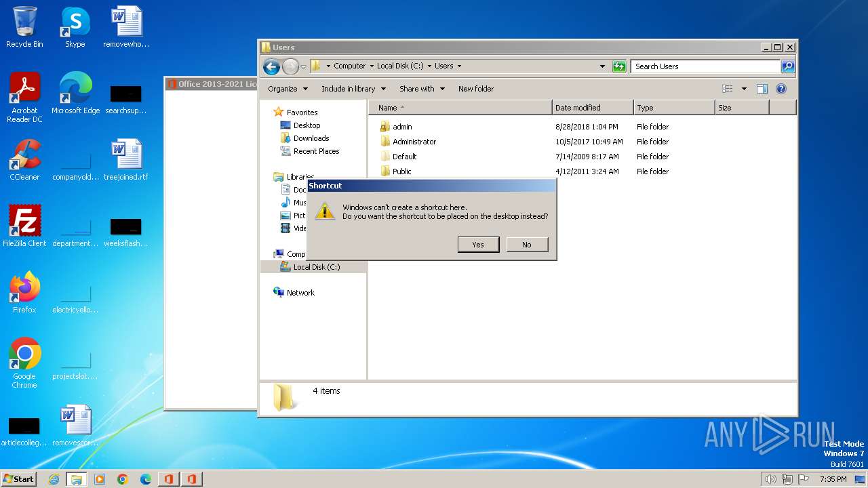Image resolution: width=868 pixels, height=488 pixels.
Task: Click the FileZilla Client desktop icon
Action: coord(24,226)
